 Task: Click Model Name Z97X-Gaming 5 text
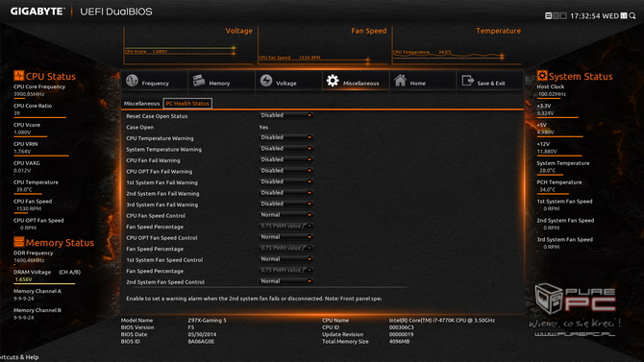(207, 321)
